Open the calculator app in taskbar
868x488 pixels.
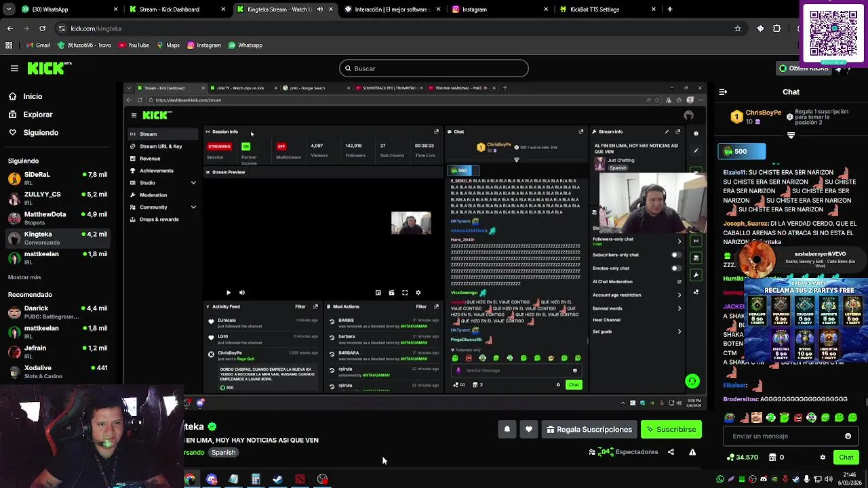point(256,479)
